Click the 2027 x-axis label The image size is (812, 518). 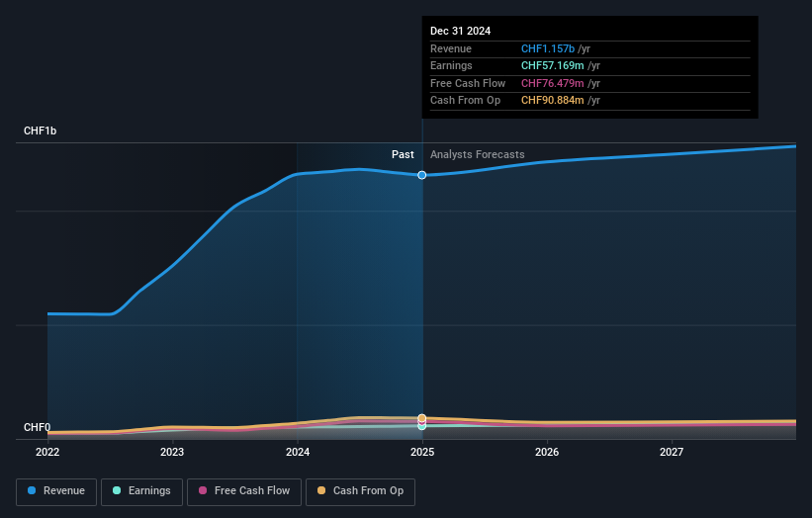click(x=672, y=452)
